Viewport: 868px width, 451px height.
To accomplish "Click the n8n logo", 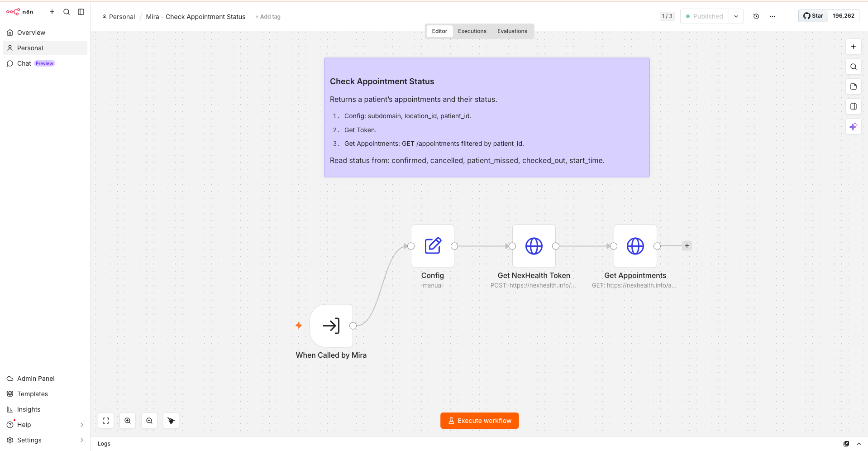I will coord(19,12).
